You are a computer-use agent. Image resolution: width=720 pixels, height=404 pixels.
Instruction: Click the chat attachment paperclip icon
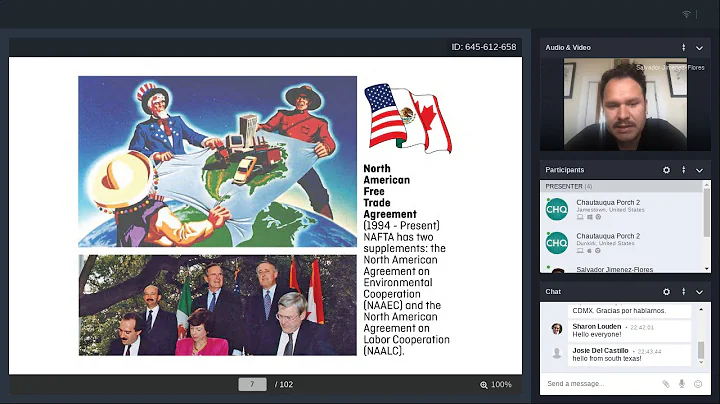tap(665, 384)
